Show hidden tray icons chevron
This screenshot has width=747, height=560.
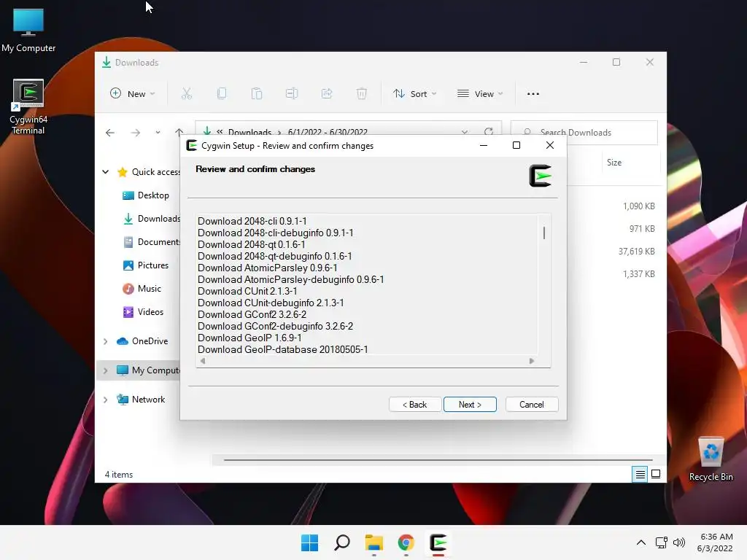[641, 542]
